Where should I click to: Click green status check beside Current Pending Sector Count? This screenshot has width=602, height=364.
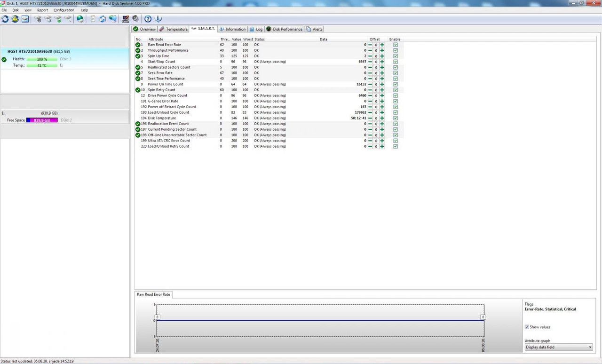coord(138,129)
